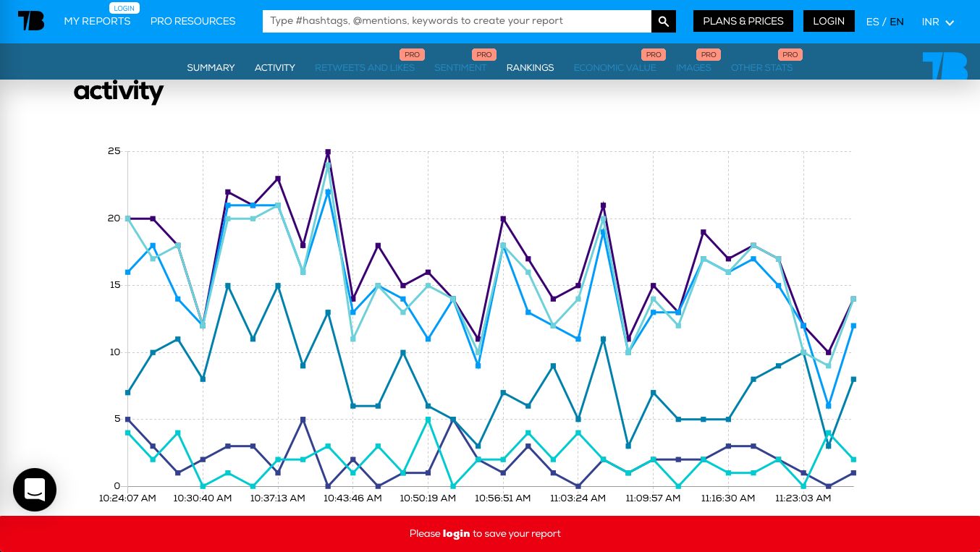Click the PRO badge above OTHER STATS
980x552 pixels.
point(790,54)
